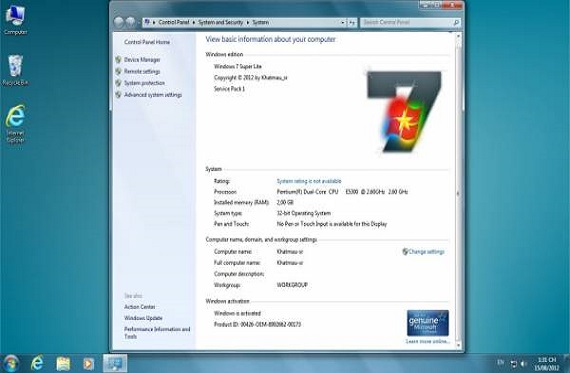Click the 32-bit Operating System value

coord(304,213)
